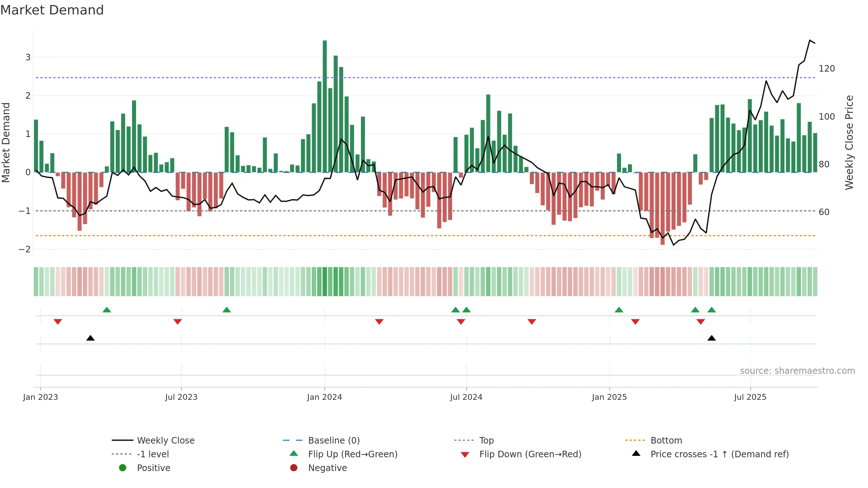Click the Baseline (0) dashed blue legend symbol
The width and height of the screenshot is (868, 488).
click(x=293, y=440)
